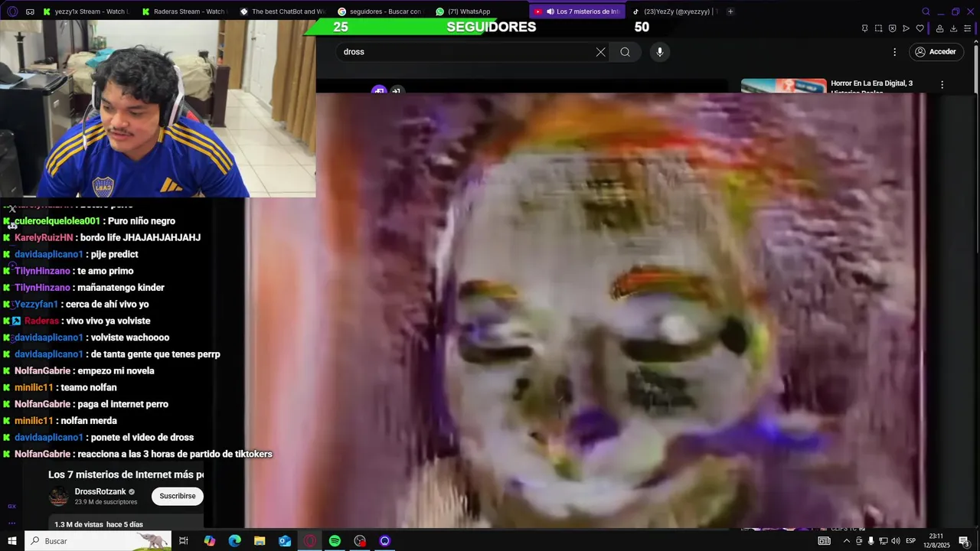Viewport: 980px width, 551px height.
Task: Click the sidebar GX corner icon
Action: click(x=11, y=506)
